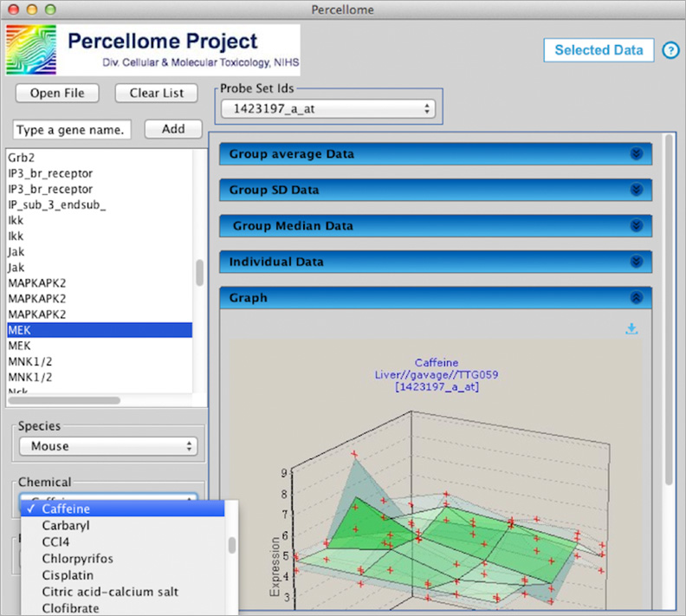Select Cisplatin in chemical list
Screen dimensions: 686x616
[122, 575]
